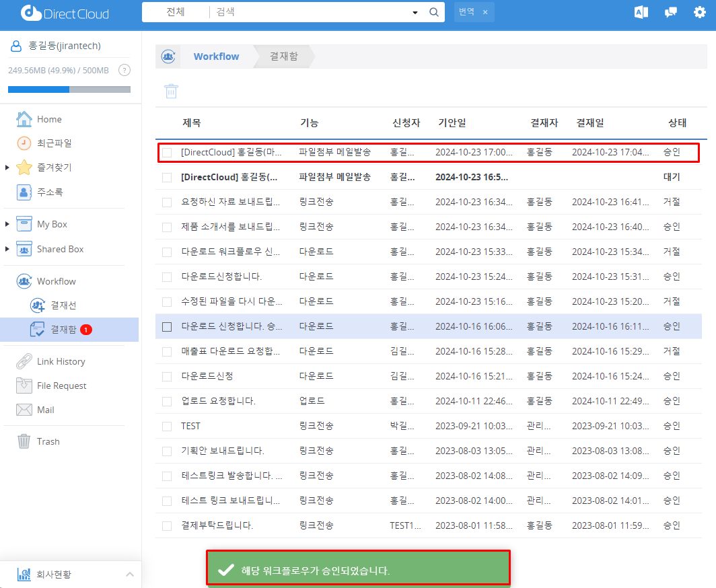Click the 검색 search input field
The width and height of the screenshot is (716, 588).
(310, 12)
